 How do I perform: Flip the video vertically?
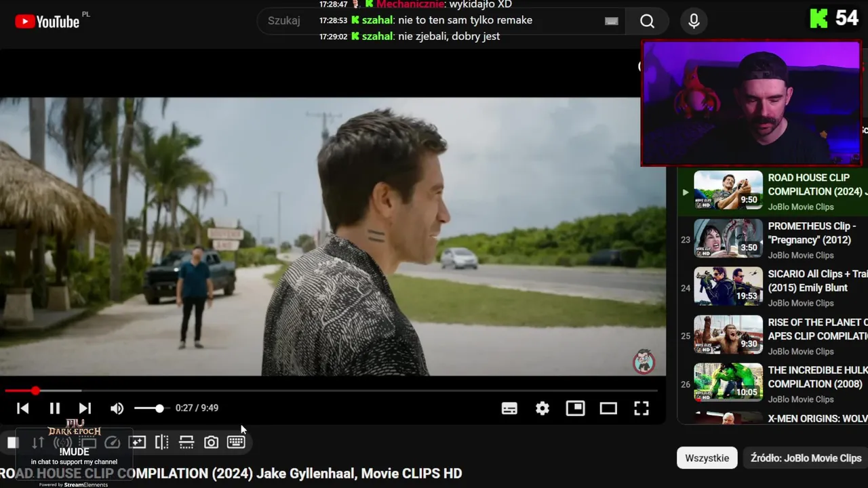click(186, 443)
